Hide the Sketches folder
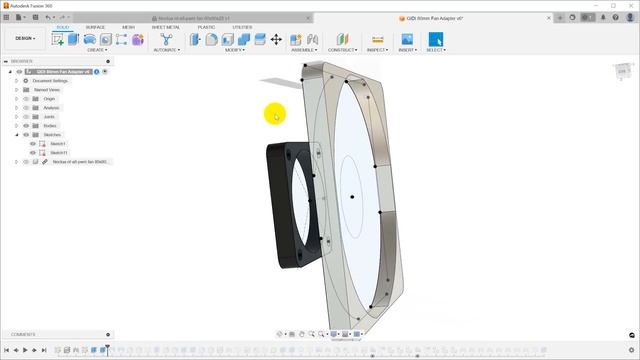The width and height of the screenshot is (640, 360). 26,135
